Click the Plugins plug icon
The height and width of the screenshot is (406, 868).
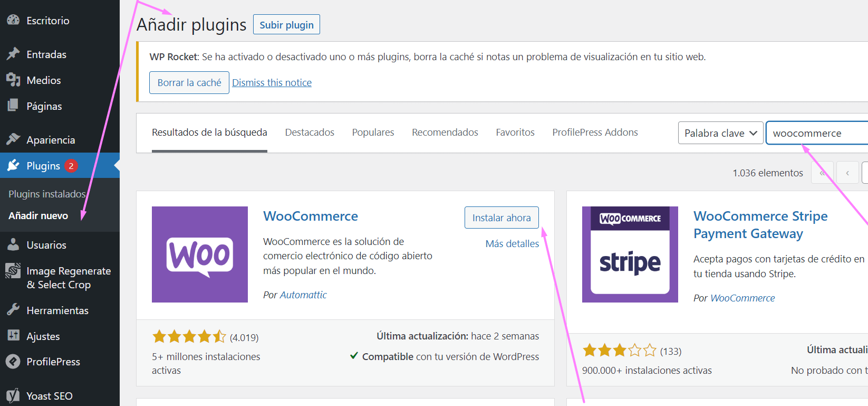tap(13, 165)
